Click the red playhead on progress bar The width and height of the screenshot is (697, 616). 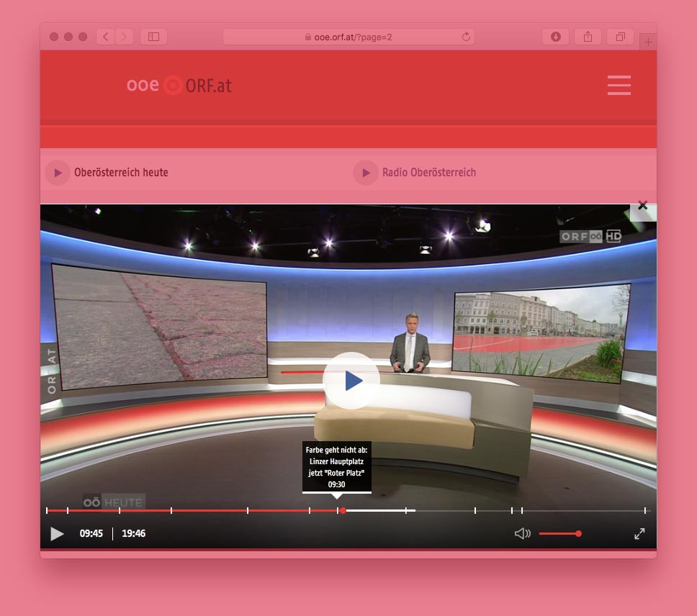click(343, 510)
